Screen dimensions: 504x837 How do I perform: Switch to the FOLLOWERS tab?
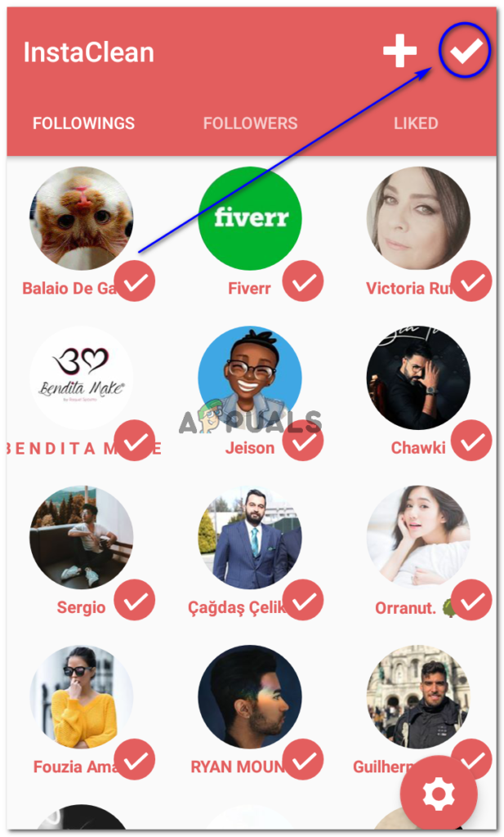tap(250, 123)
